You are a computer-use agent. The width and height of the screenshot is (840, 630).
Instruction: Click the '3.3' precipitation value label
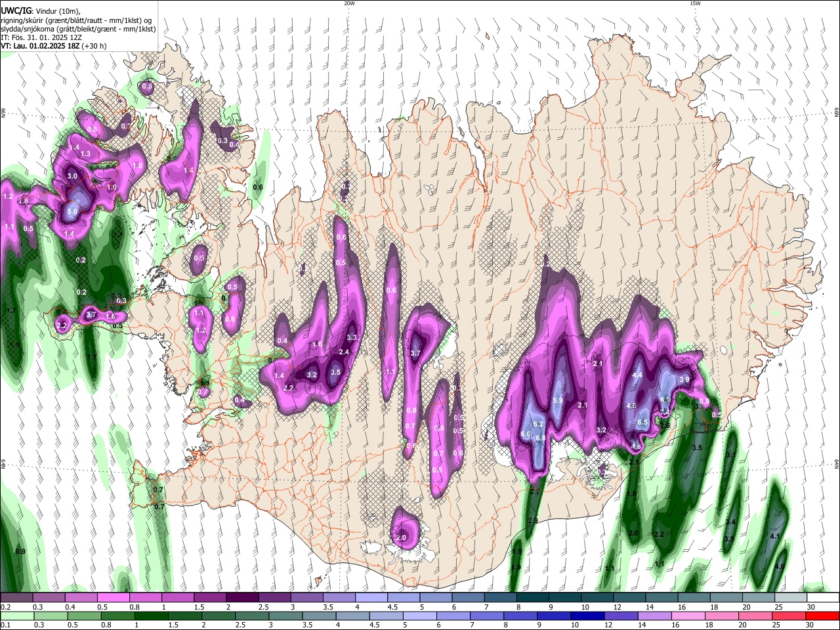[x=352, y=338]
